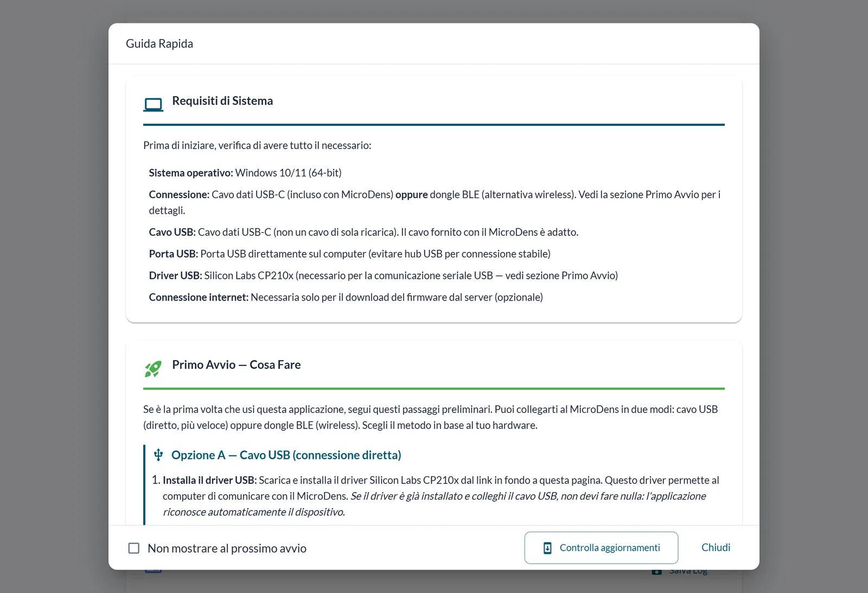Tick the Non mostrare al prossimo avvio checkbox
The width and height of the screenshot is (868, 593).
134,548
